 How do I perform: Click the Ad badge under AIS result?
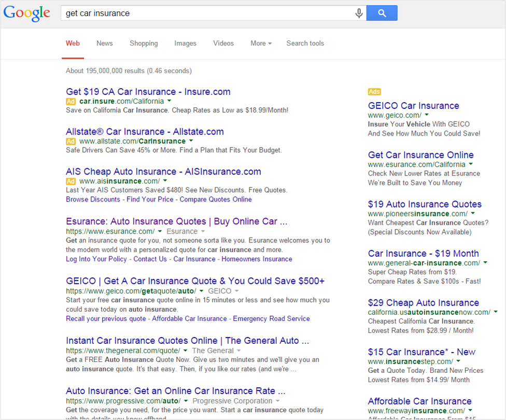point(71,181)
